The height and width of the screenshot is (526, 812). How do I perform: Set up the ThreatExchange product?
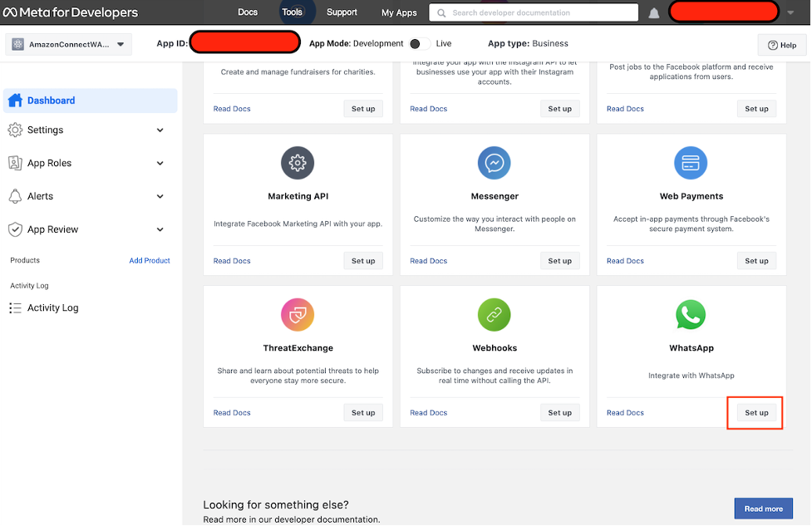pyautogui.click(x=363, y=413)
